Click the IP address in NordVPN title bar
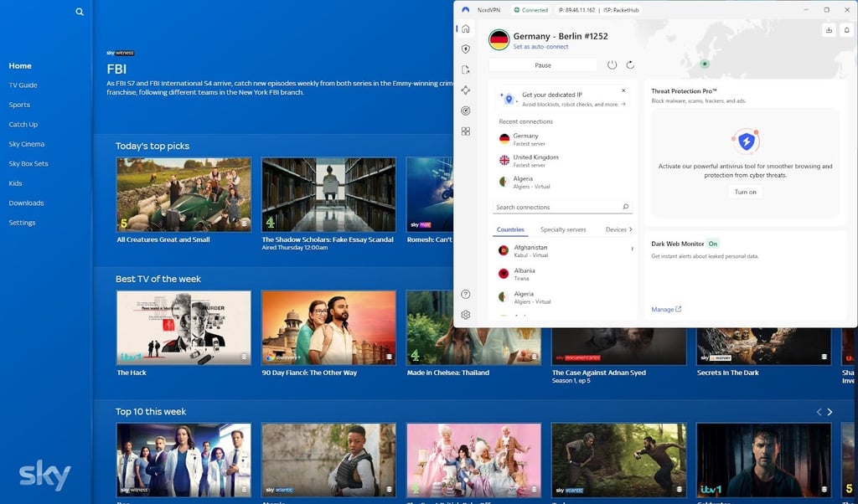 576,10
